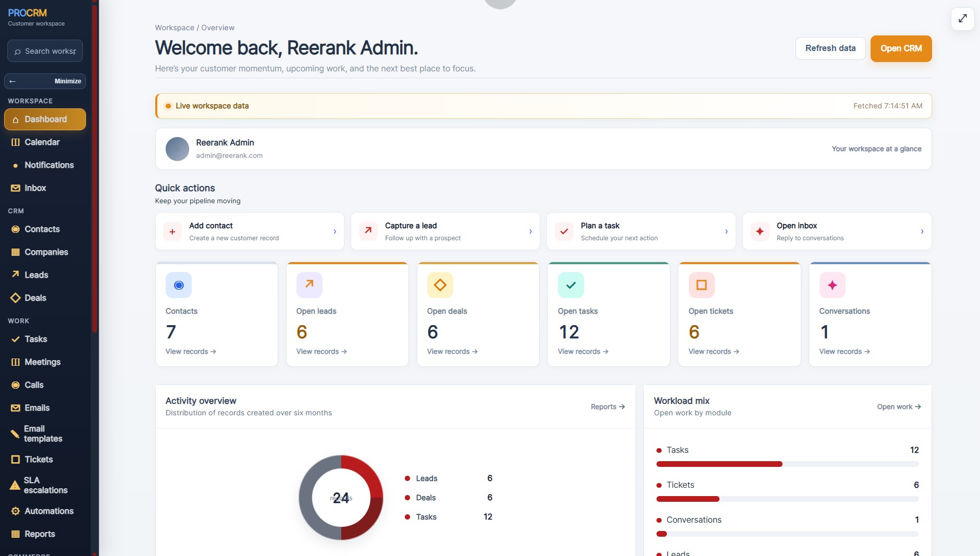This screenshot has height=556, width=980.
Task: Click the Tickets workload progress bar
Action: click(787, 499)
